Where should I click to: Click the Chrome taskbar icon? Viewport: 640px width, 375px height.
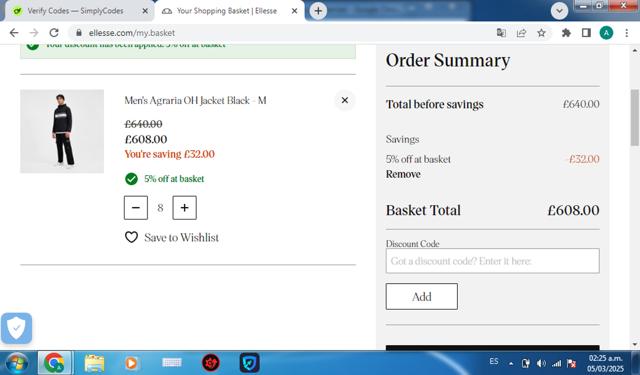click(x=54, y=363)
